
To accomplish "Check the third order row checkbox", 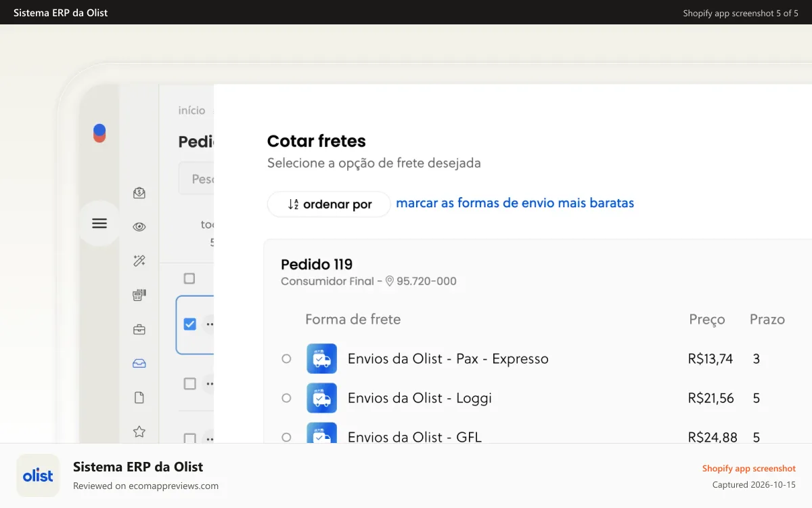I will pyautogui.click(x=189, y=438).
